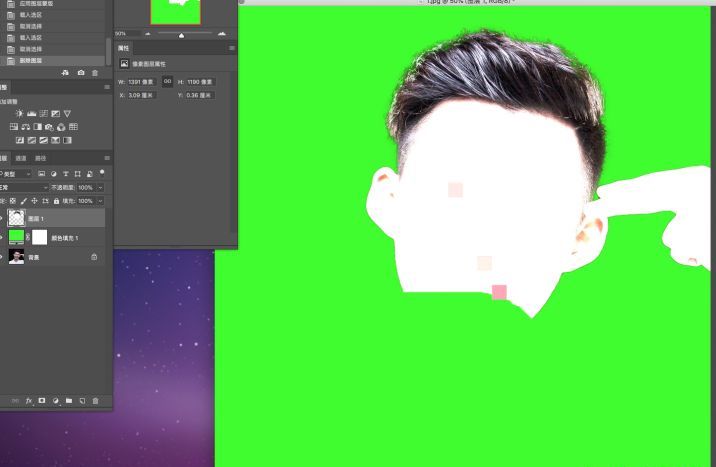Screen dimensions: 716x467
Task: Adjust the Navigator zoom slider handle
Action: [x=181, y=35]
